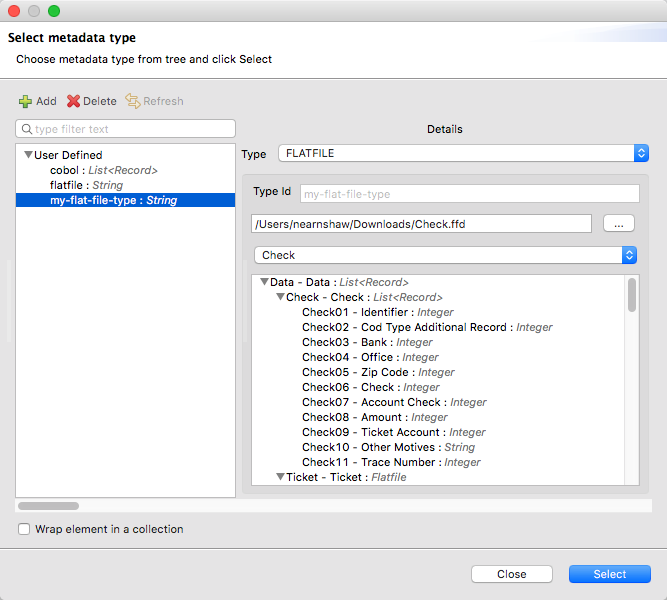Open the Type FLATFILE dropdown

(x=641, y=154)
